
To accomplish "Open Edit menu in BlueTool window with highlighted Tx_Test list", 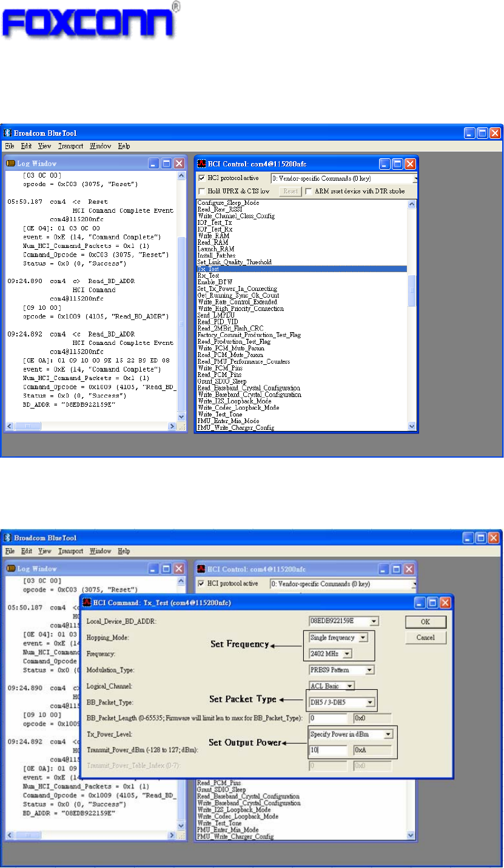I will (x=26, y=146).
